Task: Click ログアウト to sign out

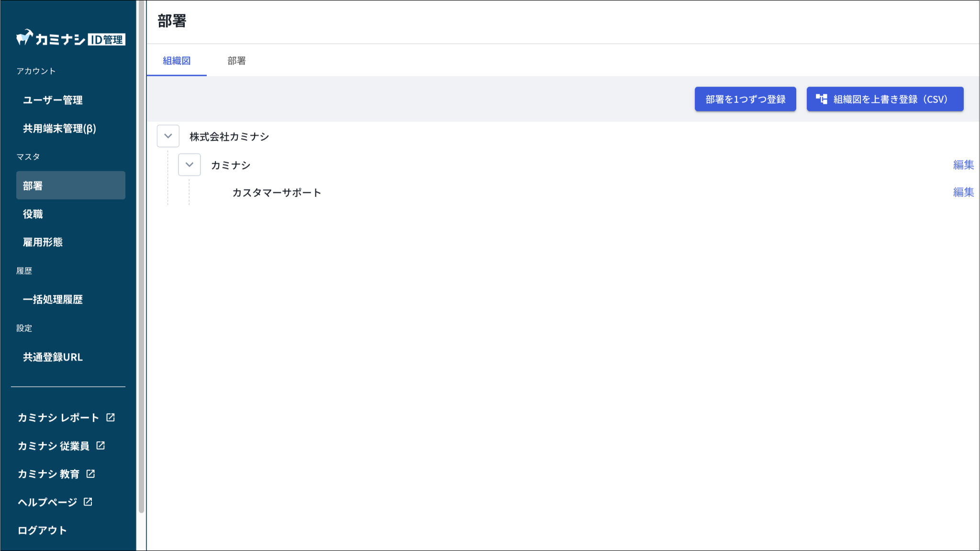Action: click(42, 530)
